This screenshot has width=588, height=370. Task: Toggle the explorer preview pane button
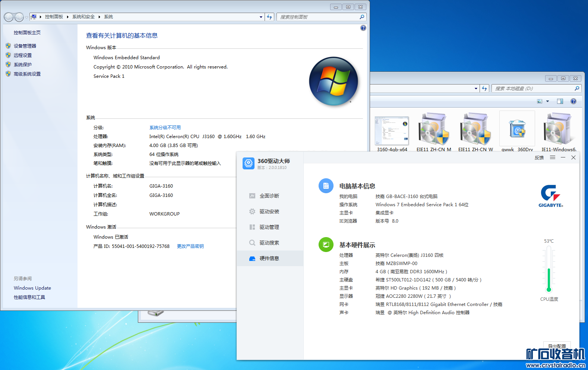(560, 101)
